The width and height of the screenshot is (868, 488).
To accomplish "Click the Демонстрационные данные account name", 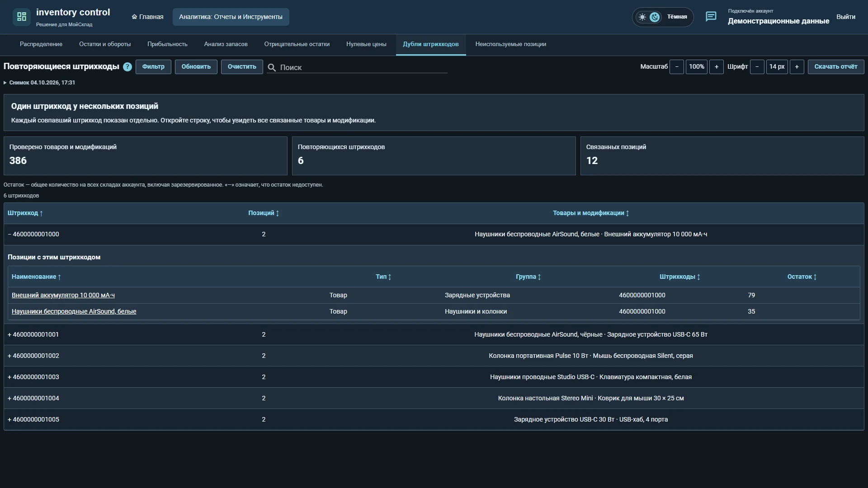I will pos(778,21).
